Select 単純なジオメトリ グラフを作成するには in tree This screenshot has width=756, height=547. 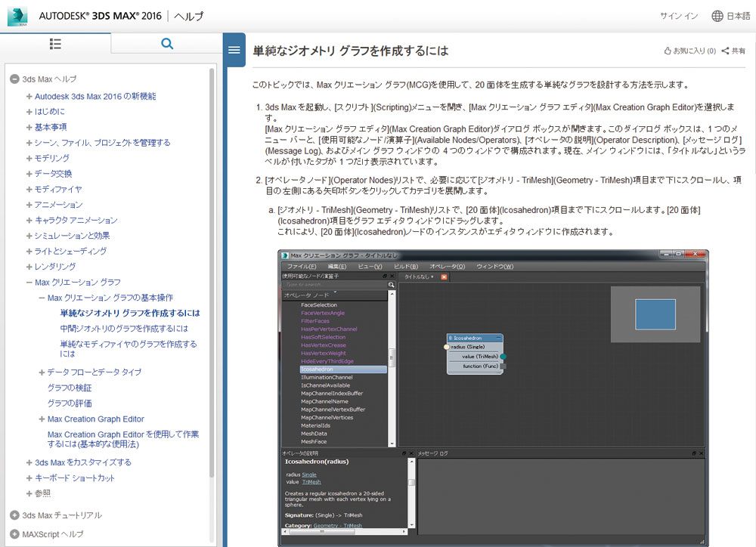[130, 314]
